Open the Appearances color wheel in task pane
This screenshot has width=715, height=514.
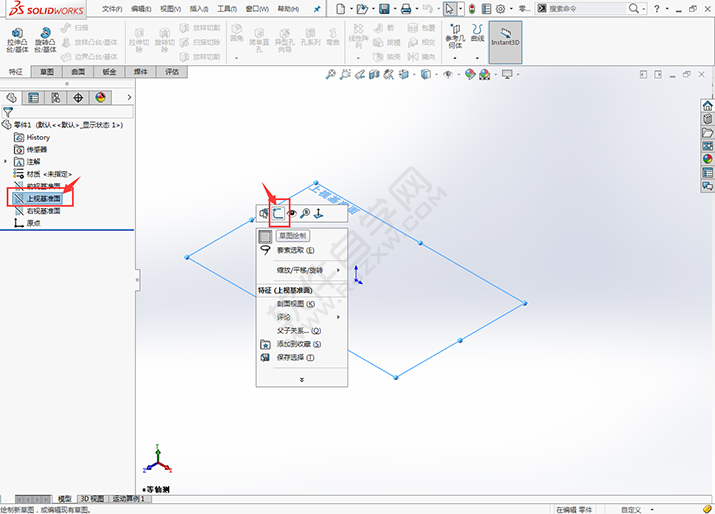click(x=707, y=158)
